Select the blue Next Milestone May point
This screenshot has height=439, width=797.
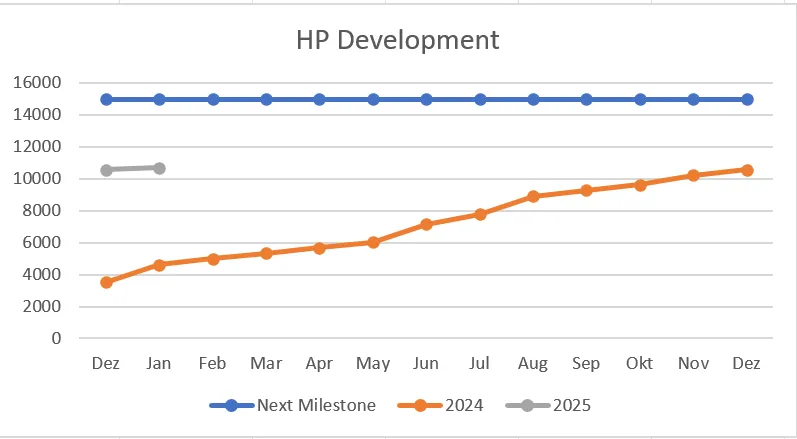tap(373, 99)
